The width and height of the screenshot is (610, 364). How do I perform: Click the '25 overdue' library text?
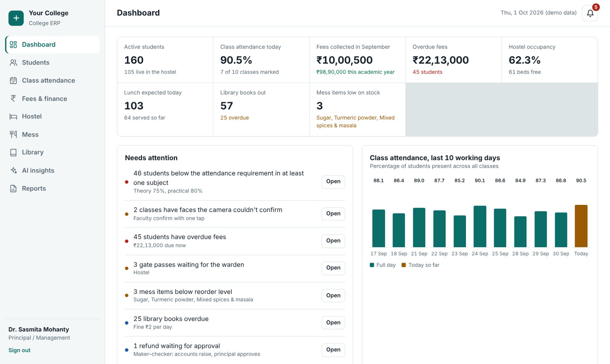(234, 118)
